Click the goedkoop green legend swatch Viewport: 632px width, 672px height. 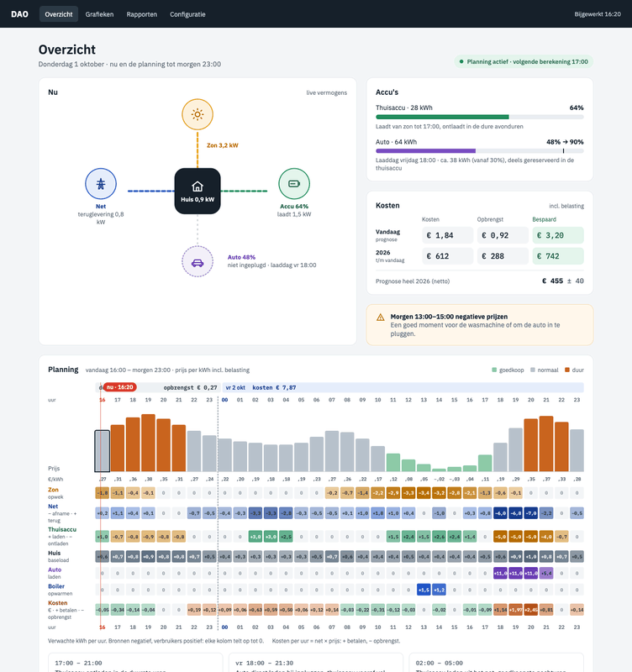(494, 370)
